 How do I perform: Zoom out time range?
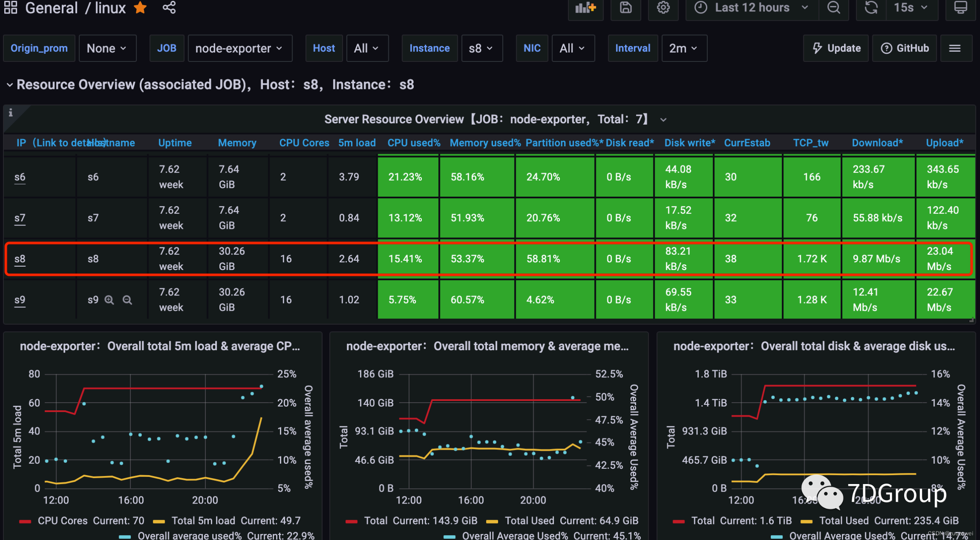click(833, 8)
